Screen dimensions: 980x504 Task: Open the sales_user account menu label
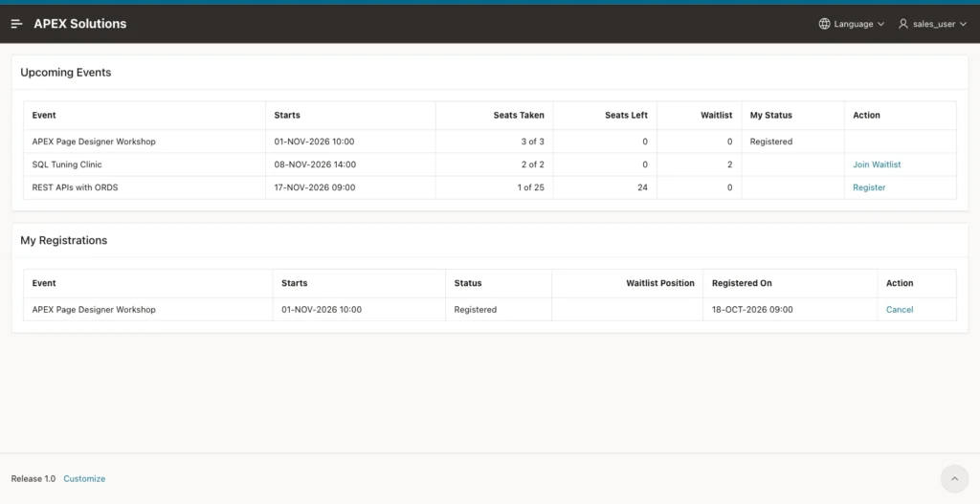pos(934,24)
